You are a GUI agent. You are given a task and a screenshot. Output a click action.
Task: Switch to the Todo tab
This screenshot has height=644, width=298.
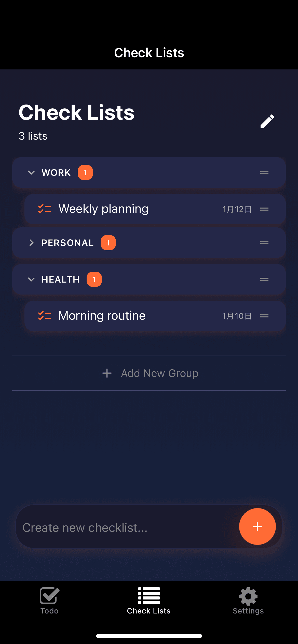[49, 600]
